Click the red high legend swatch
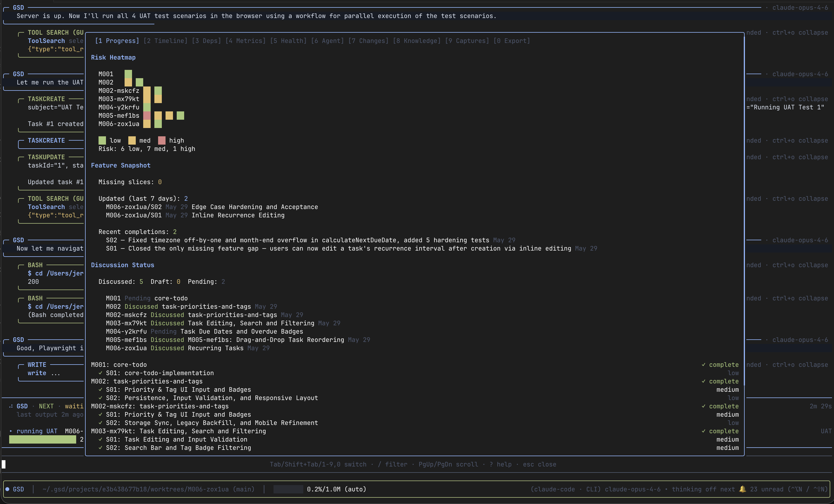The height and width of the screenshot is (504, 834). pos(162,141)
